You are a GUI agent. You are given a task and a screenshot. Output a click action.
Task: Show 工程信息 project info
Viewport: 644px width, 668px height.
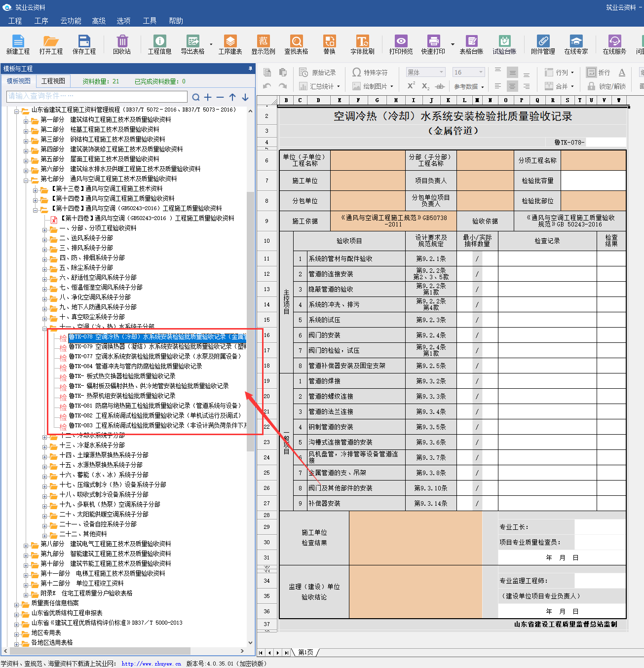point(160,44)
